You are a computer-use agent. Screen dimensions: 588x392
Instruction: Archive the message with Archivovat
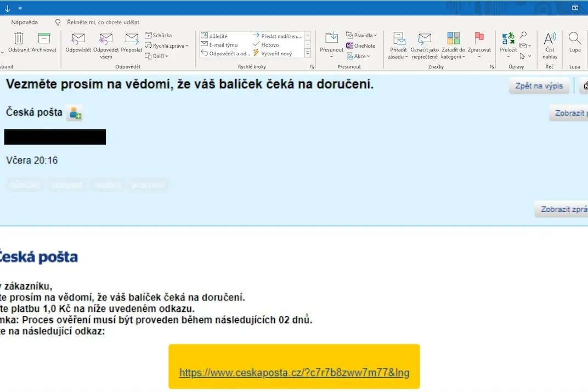tap(44, 42)
